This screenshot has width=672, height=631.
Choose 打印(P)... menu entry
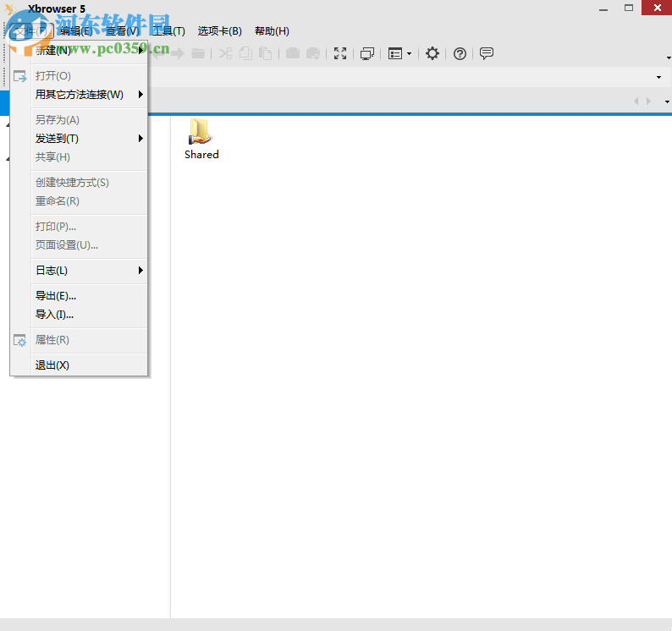(x=89, y=226)
